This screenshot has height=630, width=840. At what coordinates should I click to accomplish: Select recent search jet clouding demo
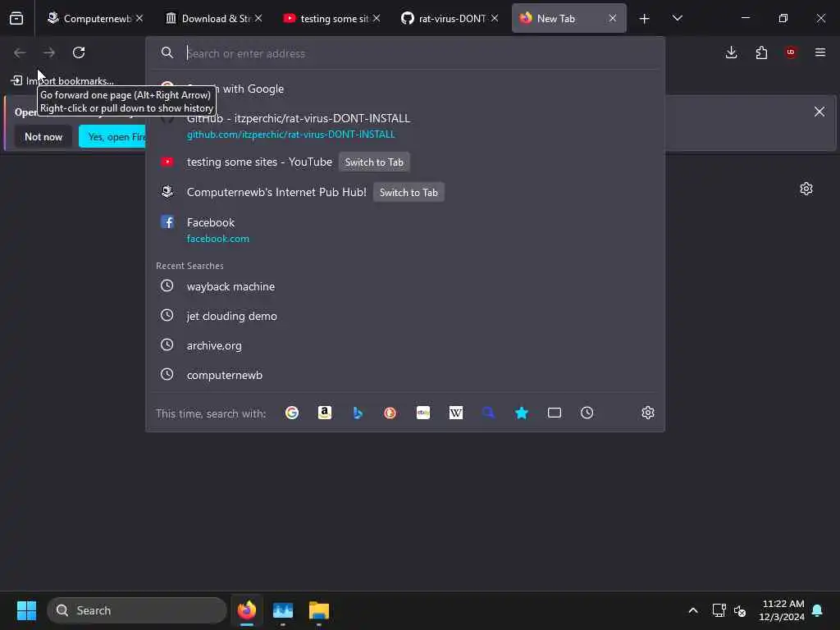pos(405,316)
